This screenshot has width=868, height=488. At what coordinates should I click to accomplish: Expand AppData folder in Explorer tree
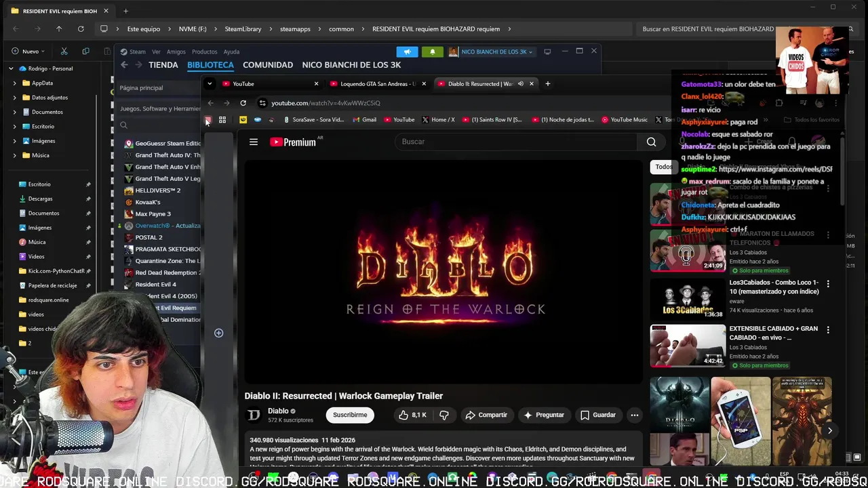[x=15, y=83]
